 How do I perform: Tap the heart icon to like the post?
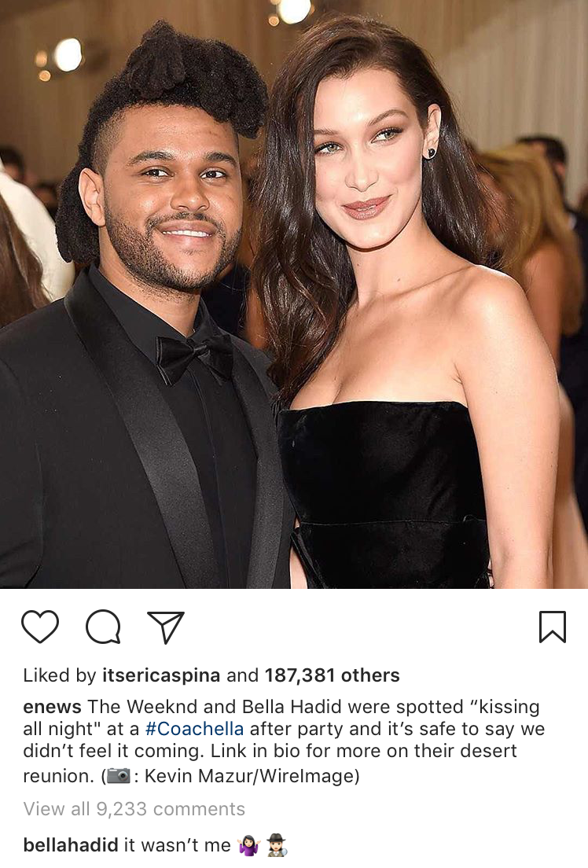40,627
